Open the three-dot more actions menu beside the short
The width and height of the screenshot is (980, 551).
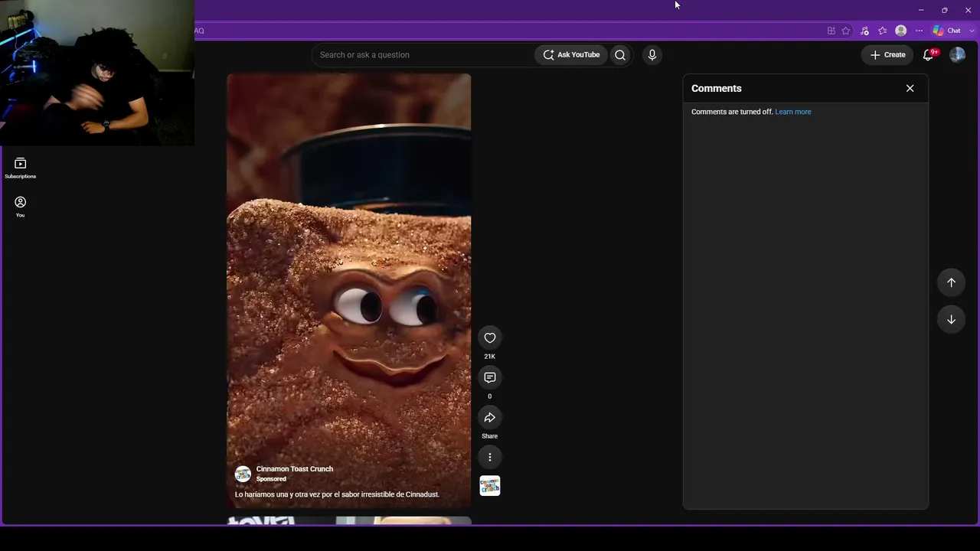tap(490, 458)
